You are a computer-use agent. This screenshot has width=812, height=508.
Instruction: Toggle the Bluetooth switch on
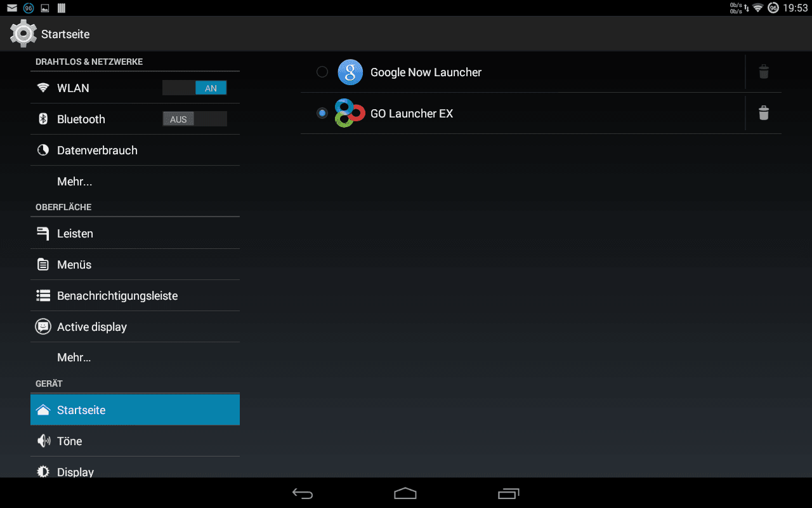click(x=195, y=119)
